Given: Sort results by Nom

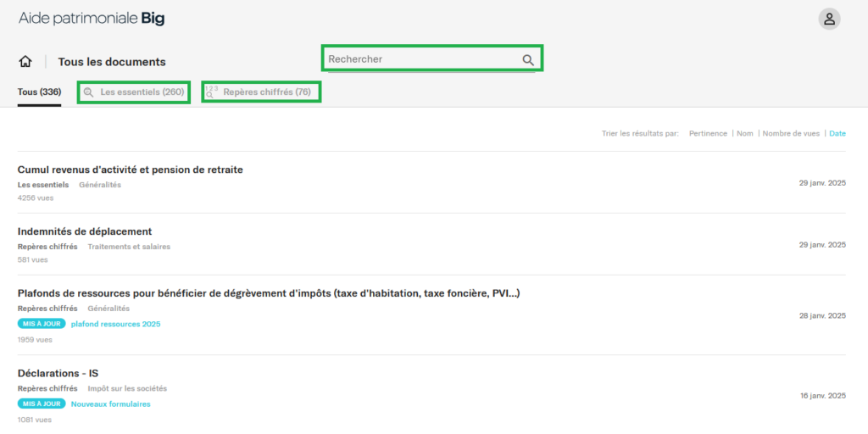Looking at the screenshot, I should point(744,133).
